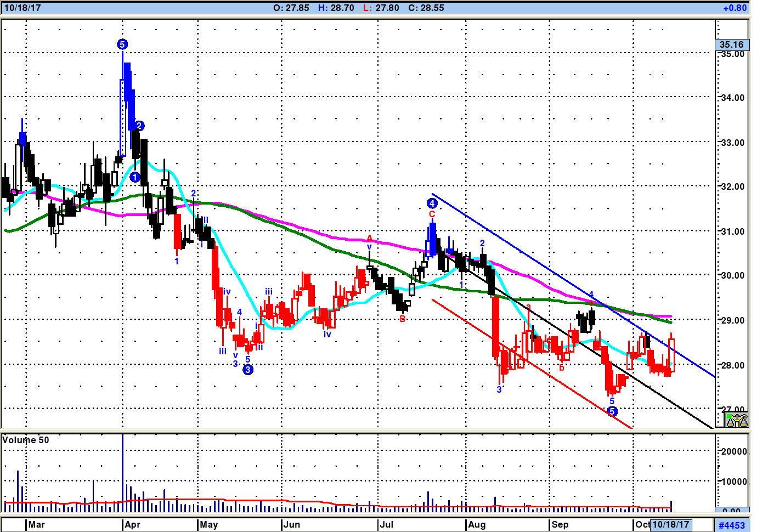The width and height of the screenshot is (768, 532).
Task: Select the blue upper channel trendline end
Action: 714,376
